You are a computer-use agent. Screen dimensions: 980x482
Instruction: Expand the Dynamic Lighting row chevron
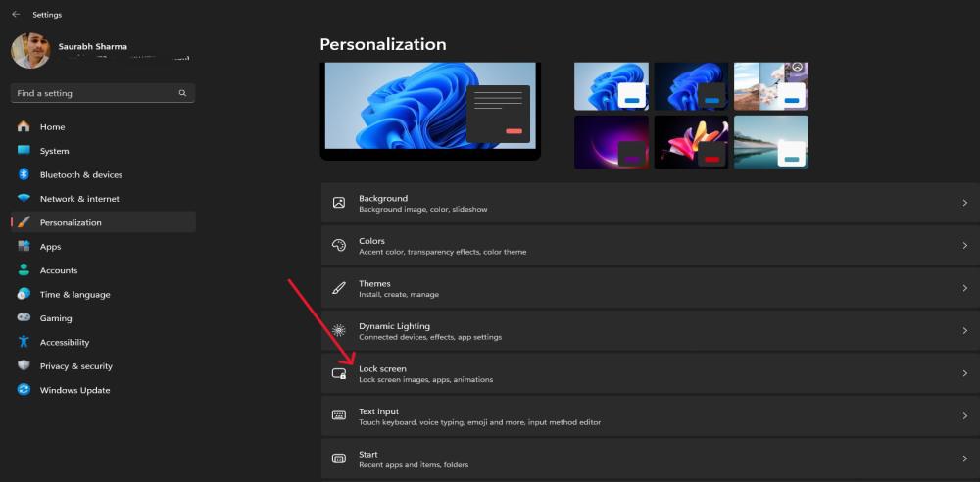[965, 331]
